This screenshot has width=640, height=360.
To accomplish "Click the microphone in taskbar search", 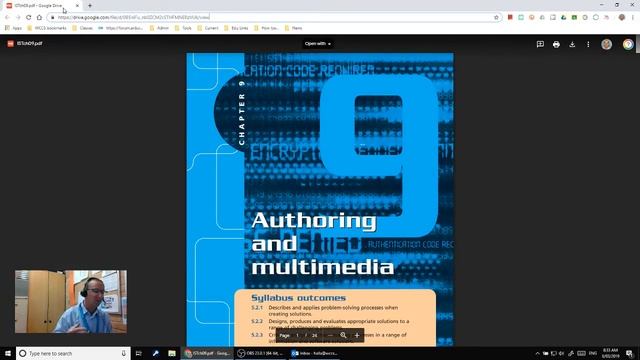I will 123,353.
